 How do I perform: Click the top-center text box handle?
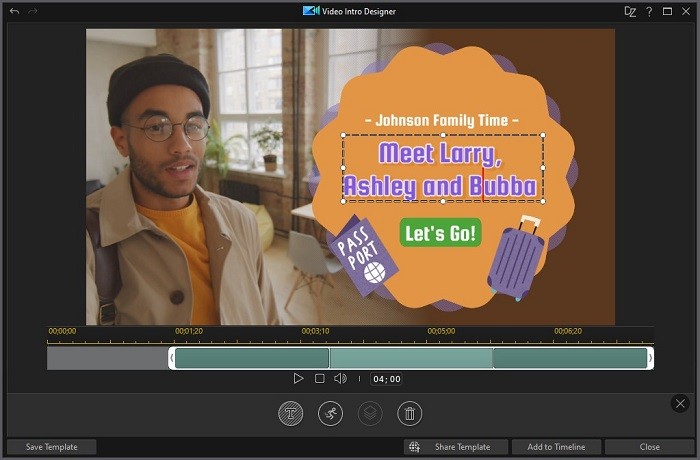pyautogui.click(x=443, y=135)
